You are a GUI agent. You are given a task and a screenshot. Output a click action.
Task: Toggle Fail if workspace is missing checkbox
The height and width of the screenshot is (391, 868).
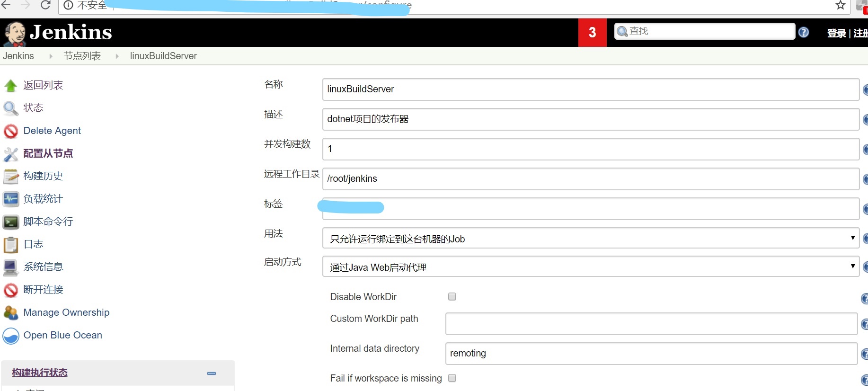pyautogui.click(x=452, y=378)
